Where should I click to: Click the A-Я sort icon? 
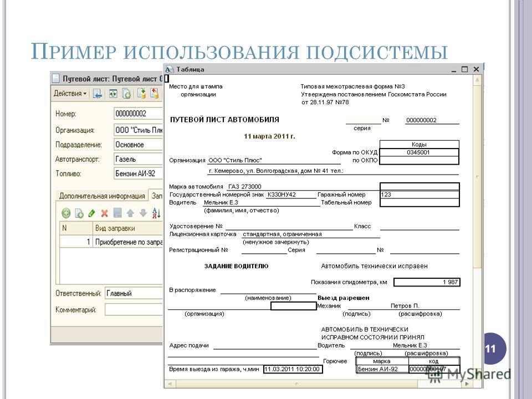156,213
